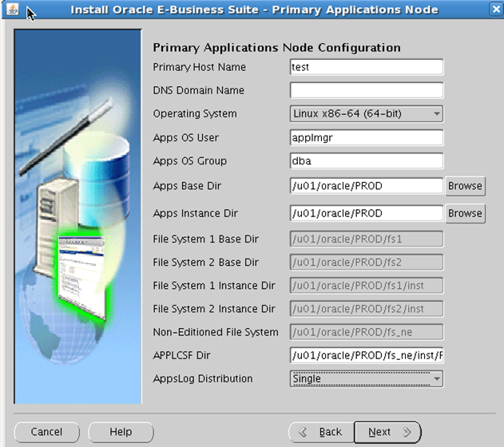Expand the AppsLog Distribution dropdown
This screenshot has height=447, width=504.
pos(367,378)
